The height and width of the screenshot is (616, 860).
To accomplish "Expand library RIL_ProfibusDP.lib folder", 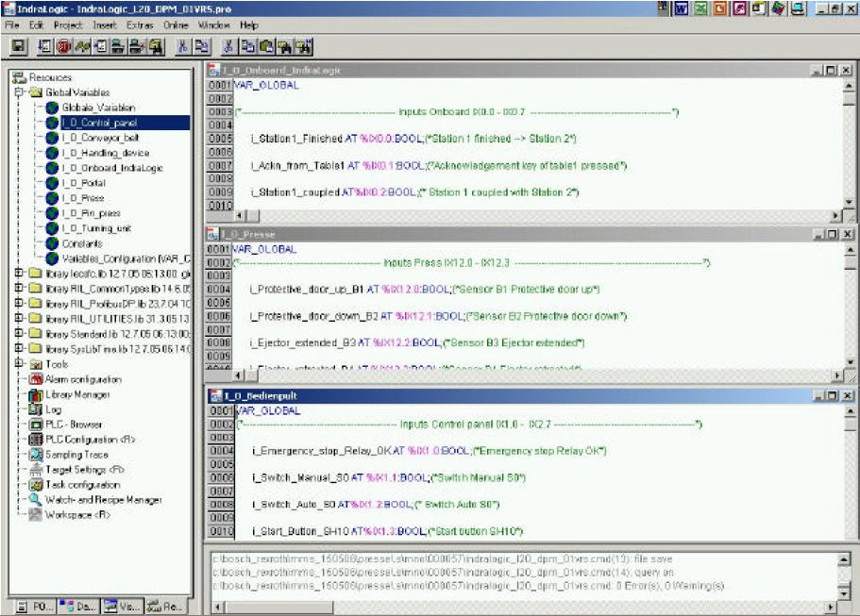I will tap(19, 303).
